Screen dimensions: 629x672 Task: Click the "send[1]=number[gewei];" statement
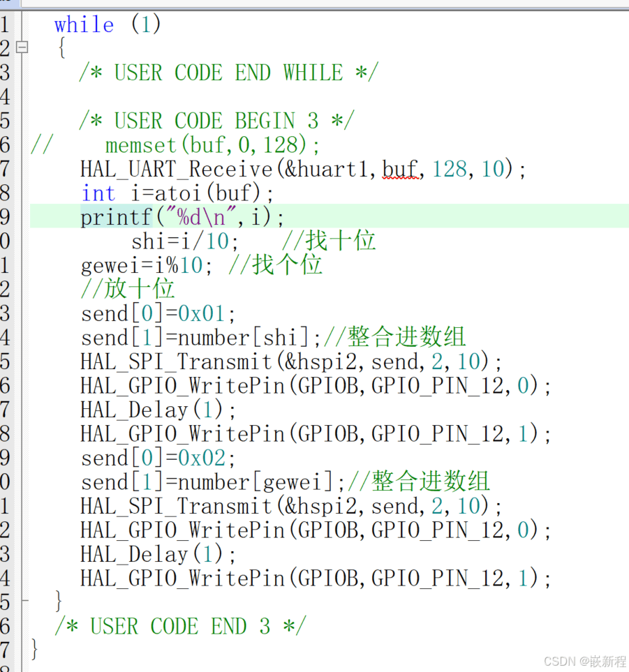213,481
